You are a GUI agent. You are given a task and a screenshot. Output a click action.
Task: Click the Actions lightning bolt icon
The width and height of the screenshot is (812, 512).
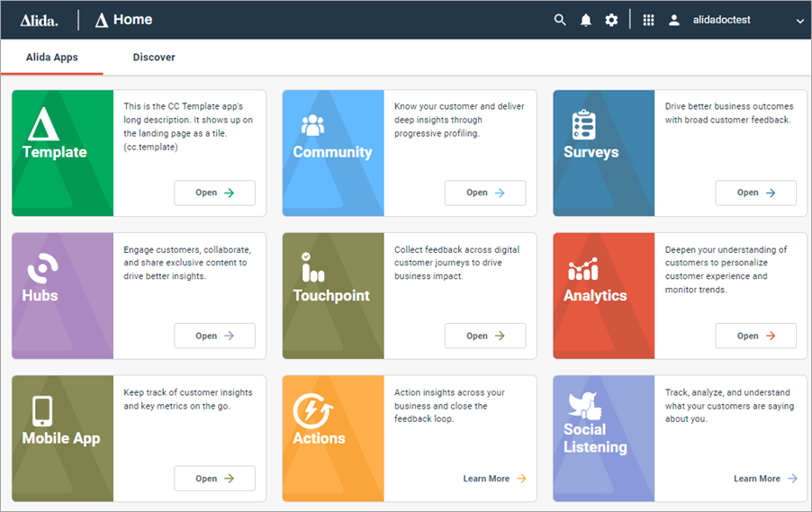click(312, 410)
